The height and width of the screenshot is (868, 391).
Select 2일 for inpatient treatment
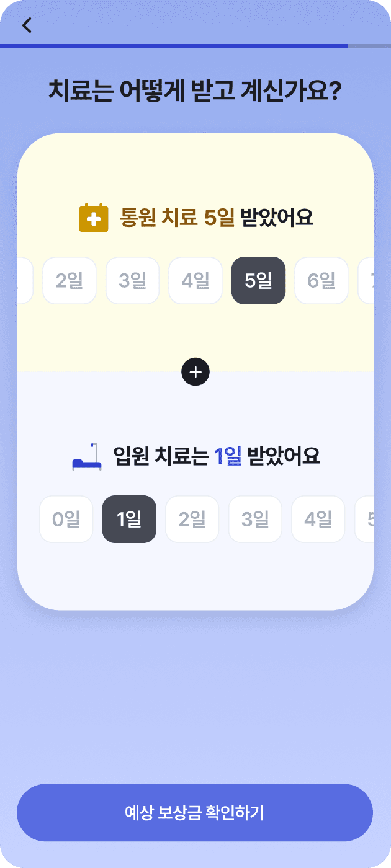192,520
